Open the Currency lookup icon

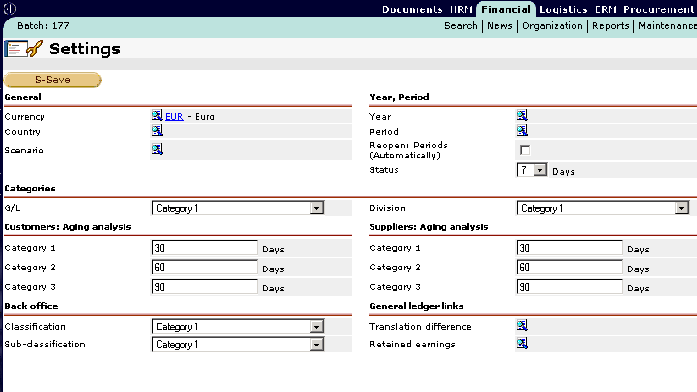tap(157, 116)
